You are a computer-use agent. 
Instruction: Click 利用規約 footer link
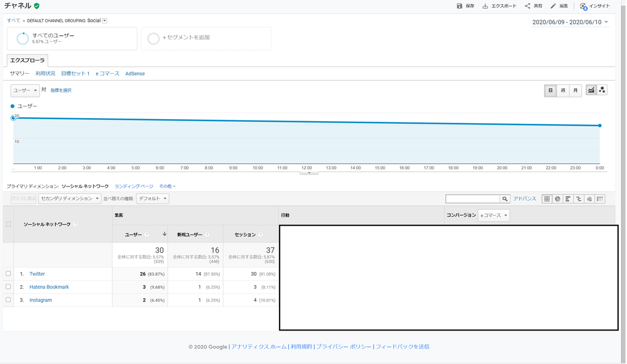click(x=301, y=347)
